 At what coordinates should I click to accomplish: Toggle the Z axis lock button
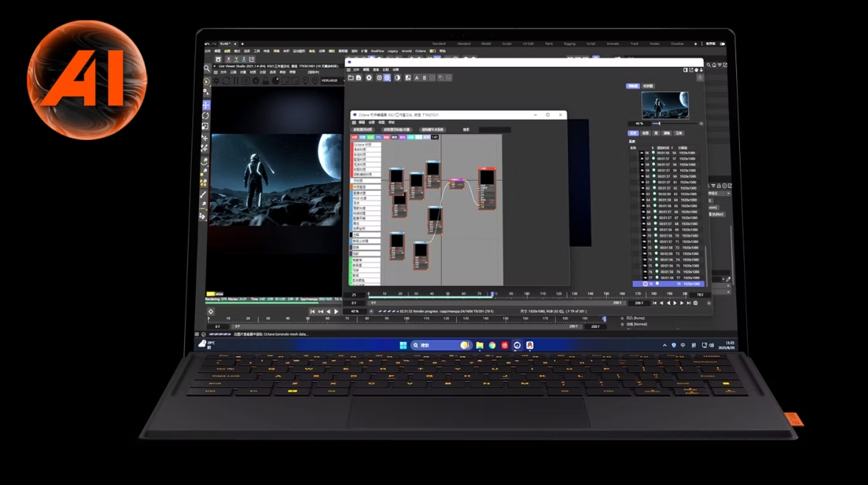(245, 59)
